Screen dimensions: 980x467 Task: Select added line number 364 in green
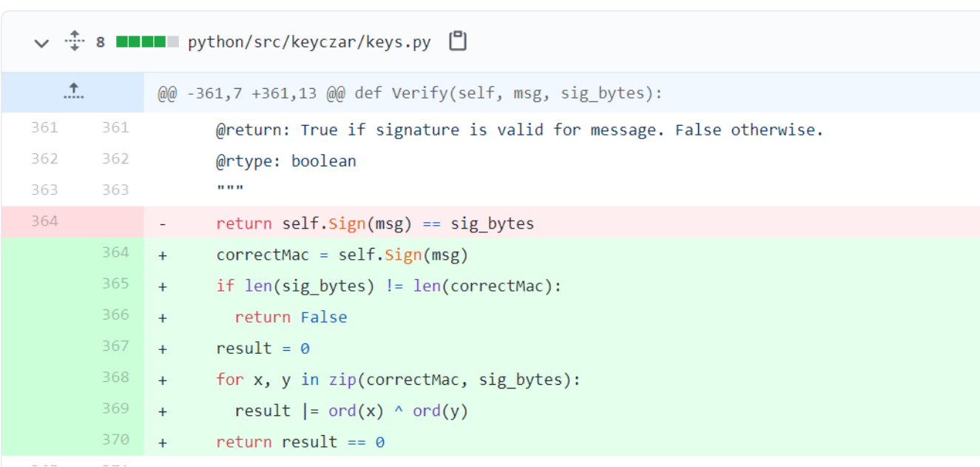[115, 252]
